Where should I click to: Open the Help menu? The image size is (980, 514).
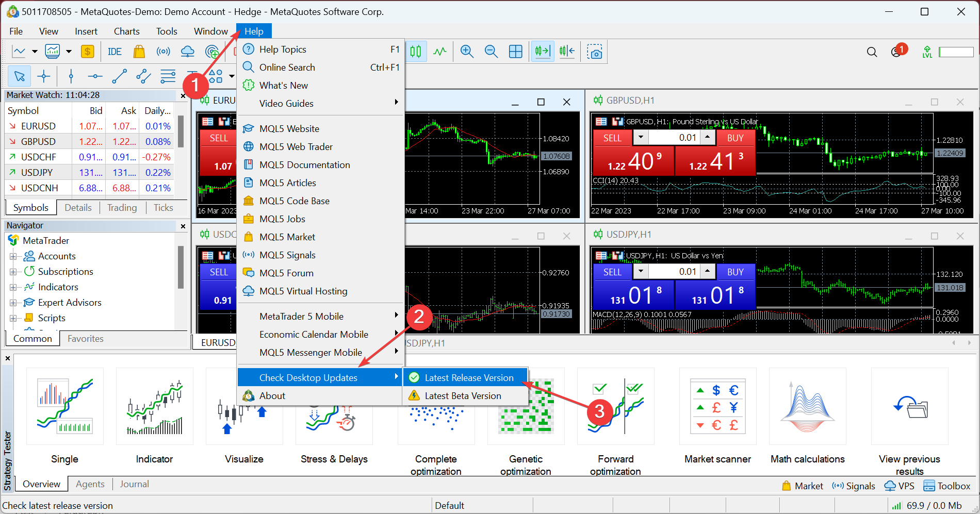click(254, 31)
